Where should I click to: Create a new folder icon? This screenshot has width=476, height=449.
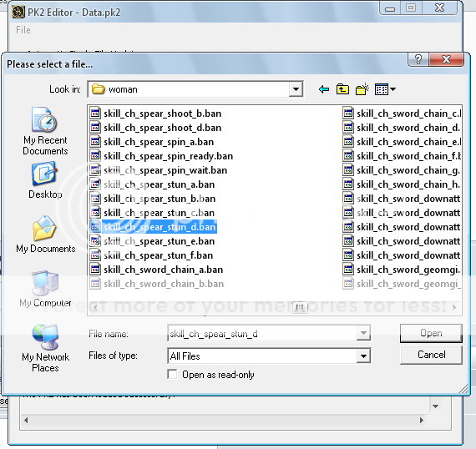pos(362,89)
